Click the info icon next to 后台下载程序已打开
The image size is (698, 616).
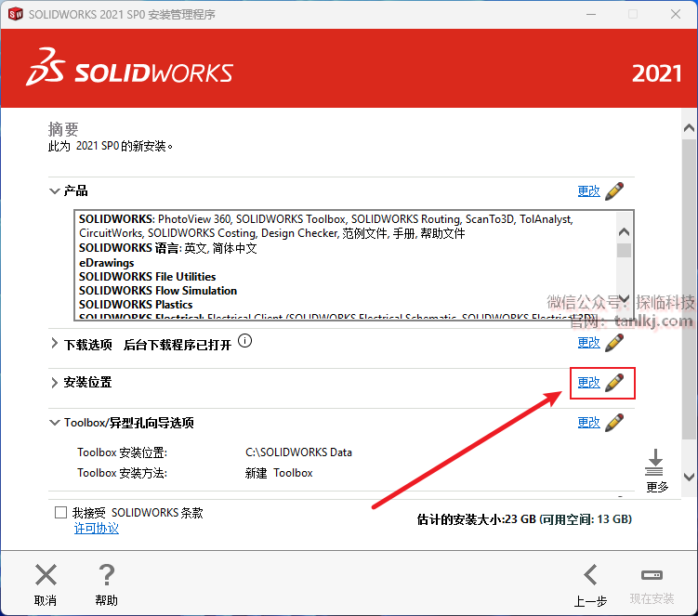click(x=244, y=341)
